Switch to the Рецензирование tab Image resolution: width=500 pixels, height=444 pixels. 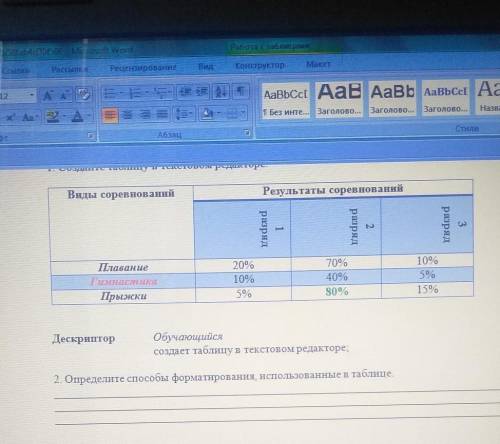pos(143,68)
